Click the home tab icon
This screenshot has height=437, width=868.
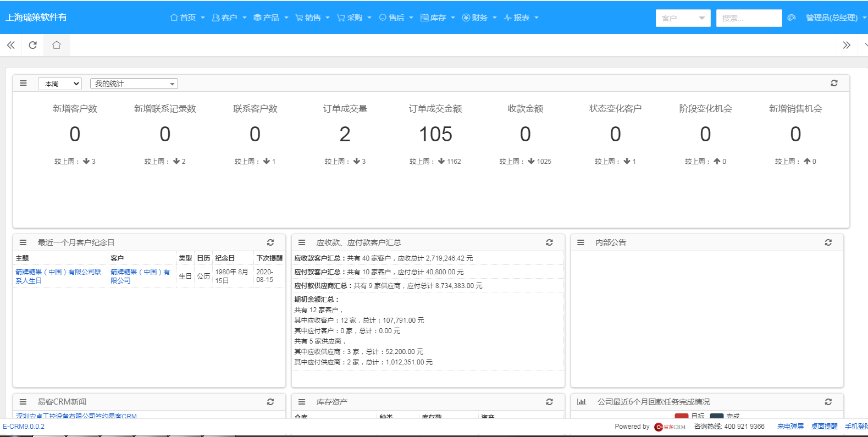pos(56,45)
